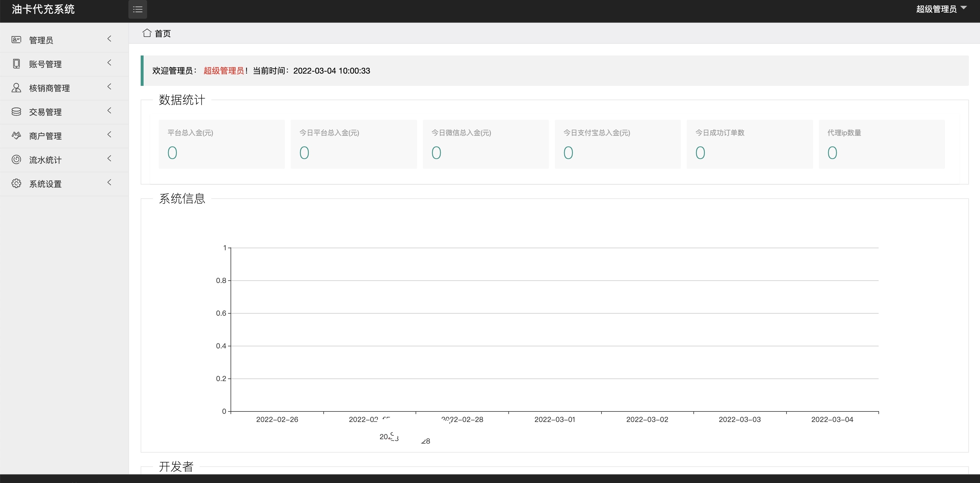Click the 流水统计 sidebar icon
This screenshot has width=980, height=483.
pyautogui.click(x=16, y=159)
